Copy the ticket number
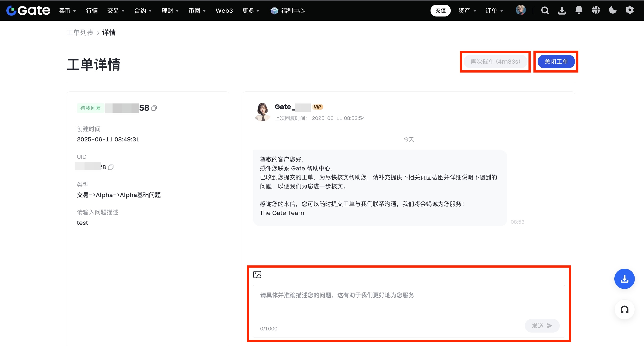The image size is (644, 346). [154, 108]
